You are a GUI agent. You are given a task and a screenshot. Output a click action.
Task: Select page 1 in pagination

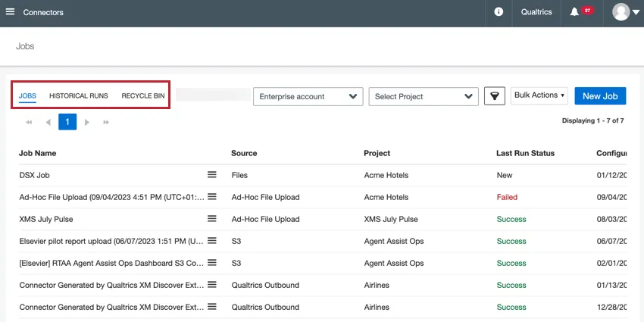[x=67, y=122]
